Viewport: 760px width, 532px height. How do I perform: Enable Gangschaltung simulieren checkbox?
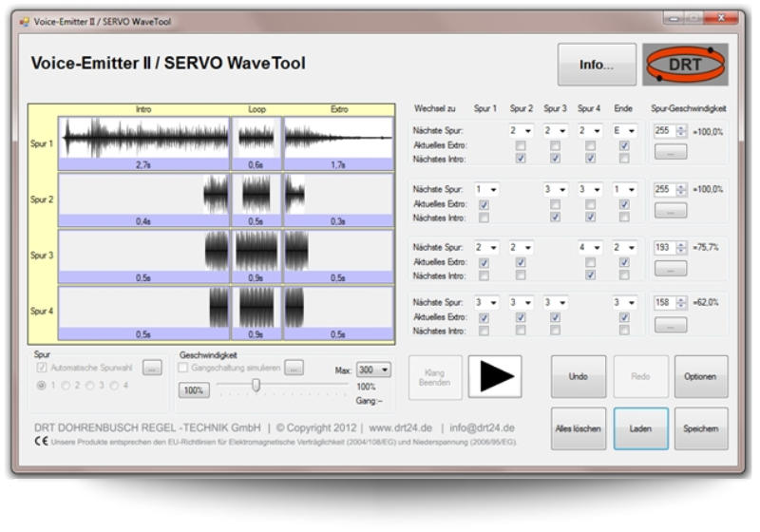[183, 368]
